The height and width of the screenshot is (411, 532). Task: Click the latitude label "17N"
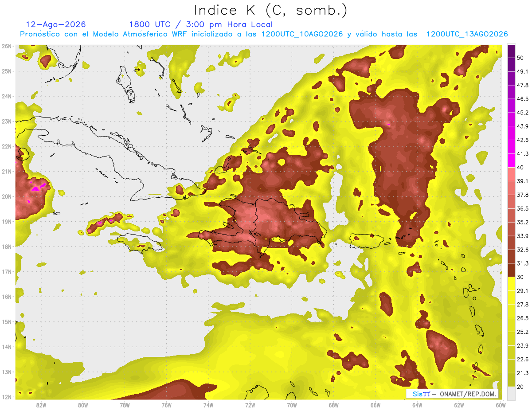click(x=6, y=272)
